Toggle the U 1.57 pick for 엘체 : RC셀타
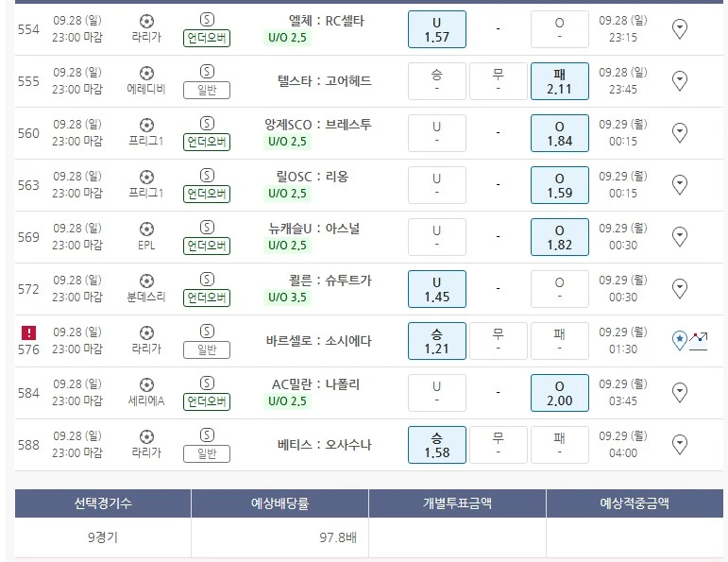The height and width of the screenshot is (562, 728). (x=436, y=29)
